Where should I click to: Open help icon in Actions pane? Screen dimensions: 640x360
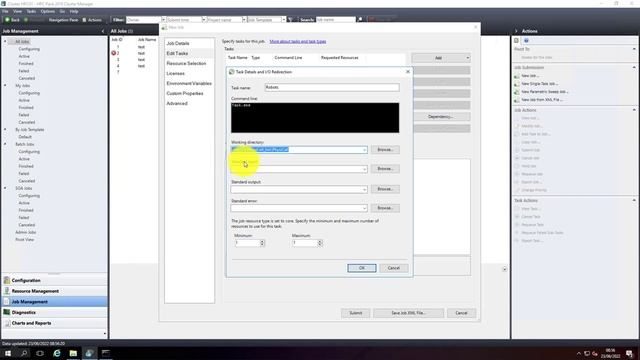click(526, 40)
